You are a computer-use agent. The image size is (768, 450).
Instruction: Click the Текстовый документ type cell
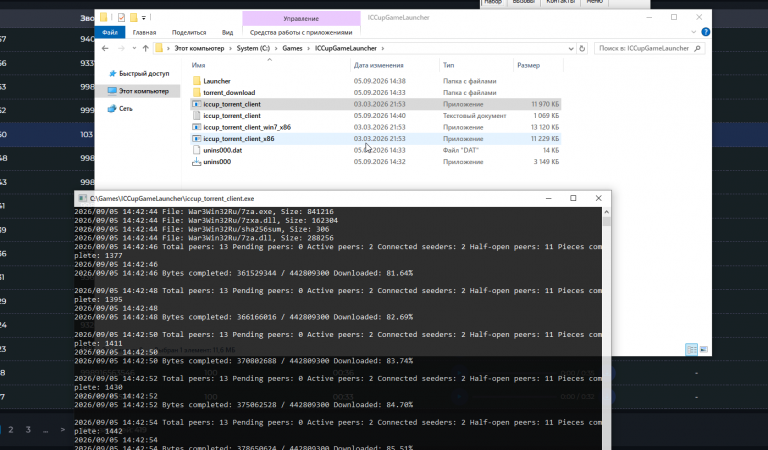(475, 116)
